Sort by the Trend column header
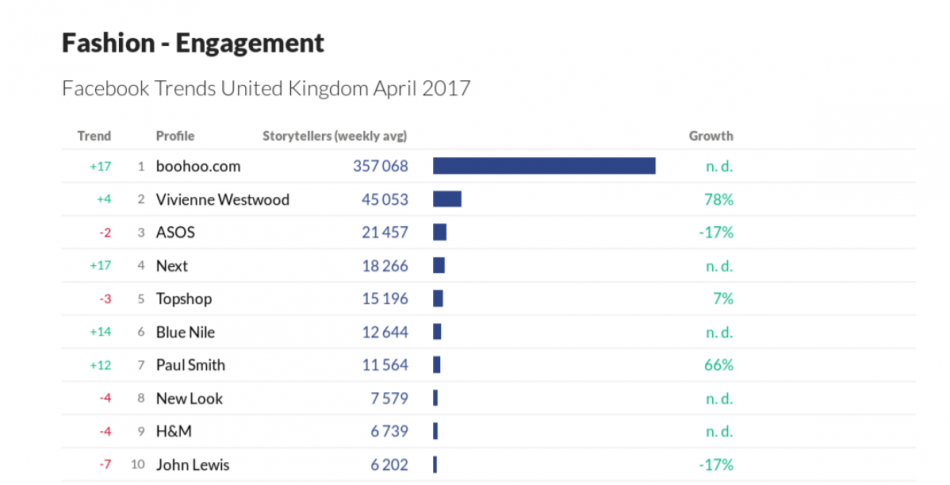Screen dimensions: 950x485 (x=94, y=136)
